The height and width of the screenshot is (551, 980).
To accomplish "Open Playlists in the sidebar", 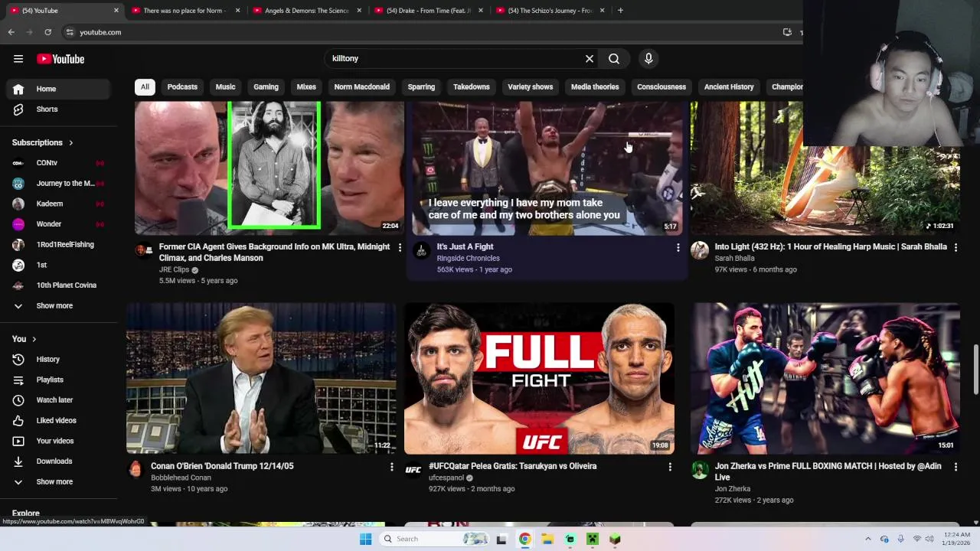I will (x=59, y=380).
